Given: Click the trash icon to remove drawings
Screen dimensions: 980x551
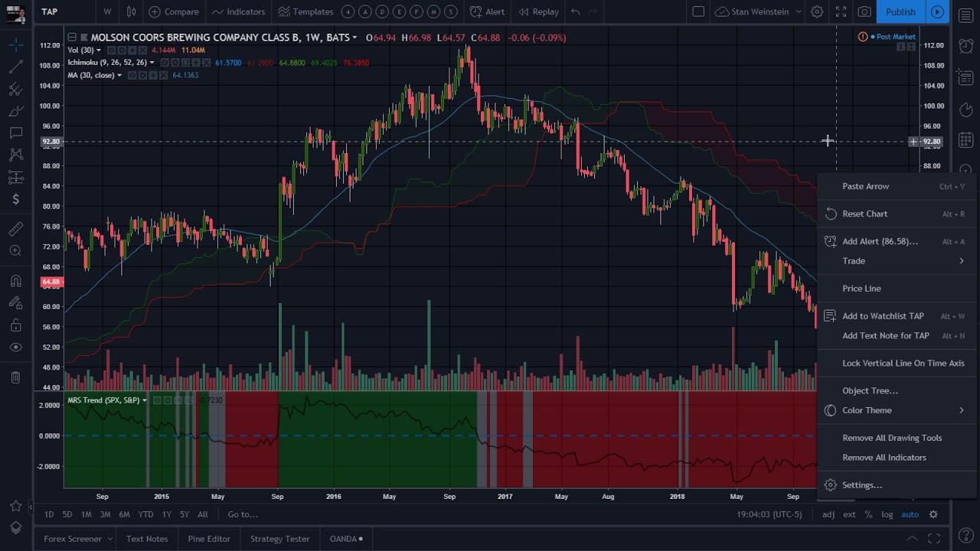Looking at the screenshot, I should [15, 377].
